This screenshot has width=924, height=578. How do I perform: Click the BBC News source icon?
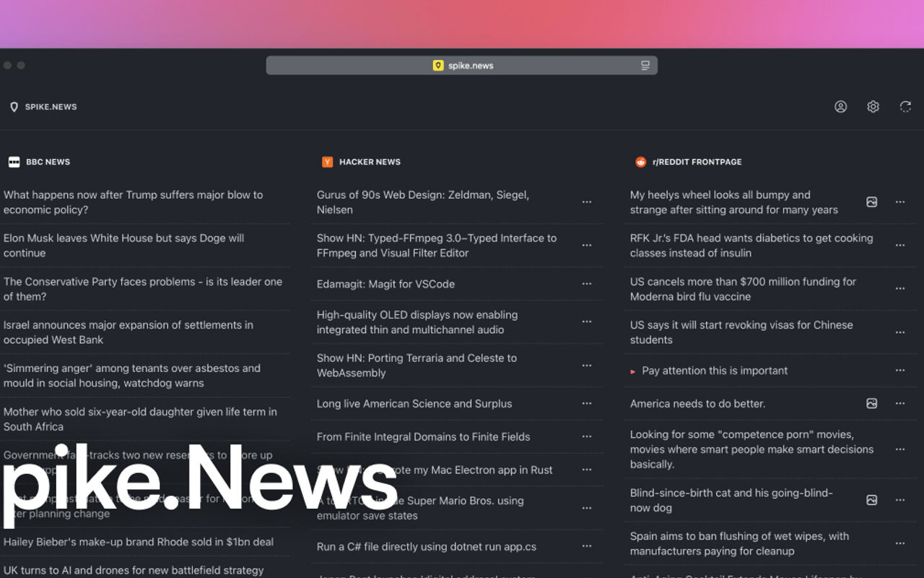(14, 162)
